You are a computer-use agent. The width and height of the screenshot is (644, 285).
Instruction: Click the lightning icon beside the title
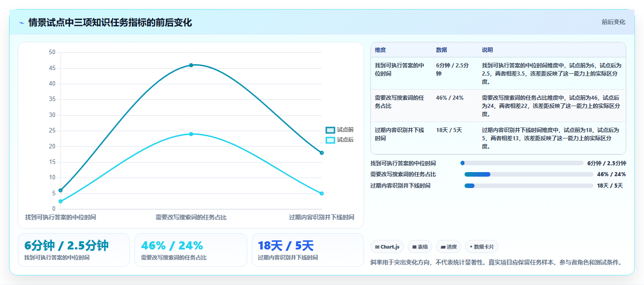click(21, 22)
